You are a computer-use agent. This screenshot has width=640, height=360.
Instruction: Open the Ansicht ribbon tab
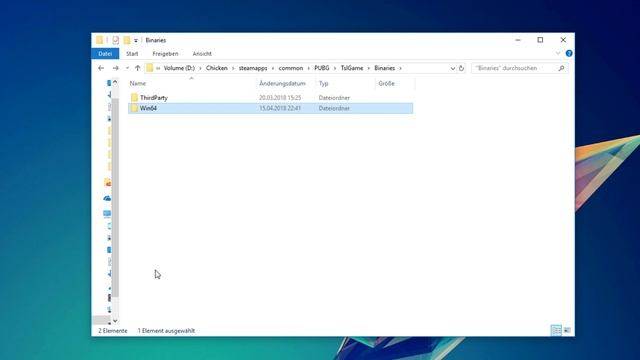click(x=202, y=53)
